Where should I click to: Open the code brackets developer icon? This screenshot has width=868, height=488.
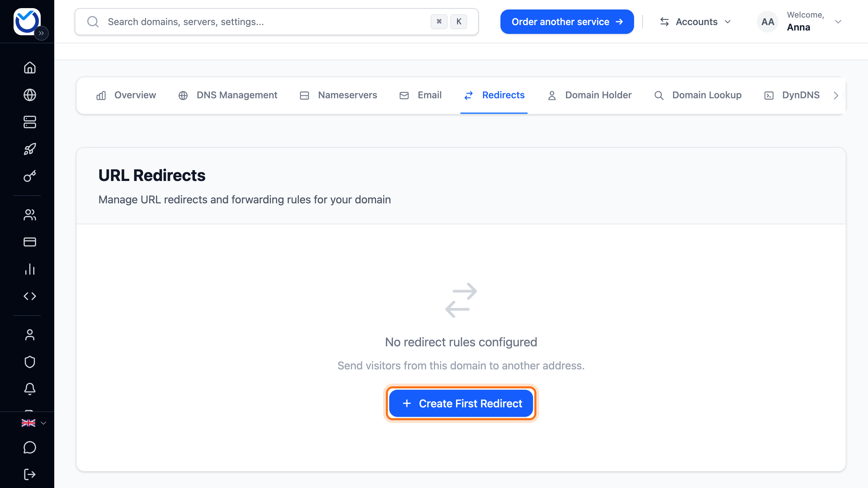30,296
